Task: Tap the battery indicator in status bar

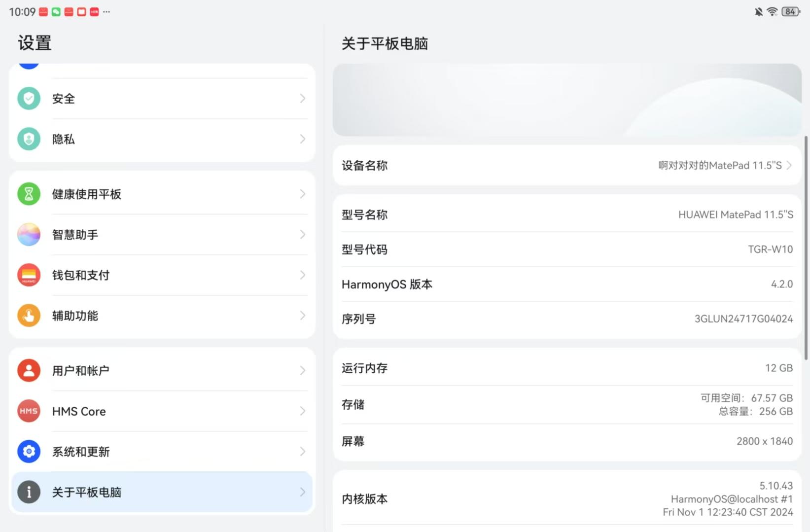Action: [x=790, y=11]
